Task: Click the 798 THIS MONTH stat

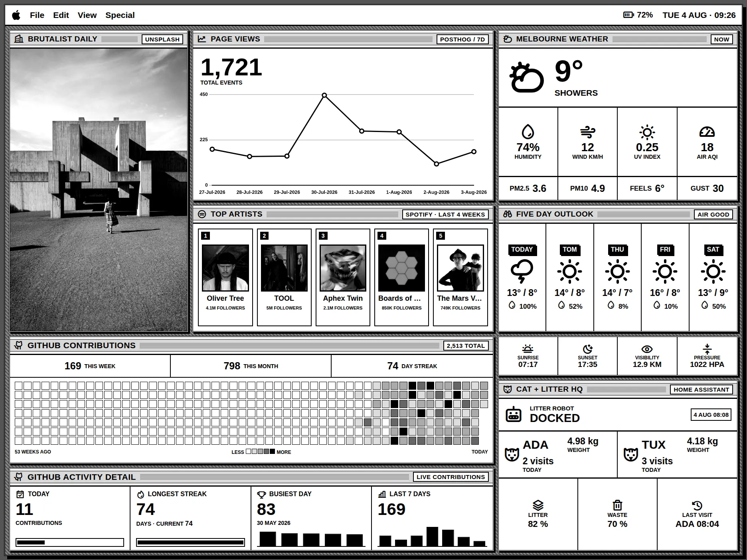Action: [x=251, y=366]
